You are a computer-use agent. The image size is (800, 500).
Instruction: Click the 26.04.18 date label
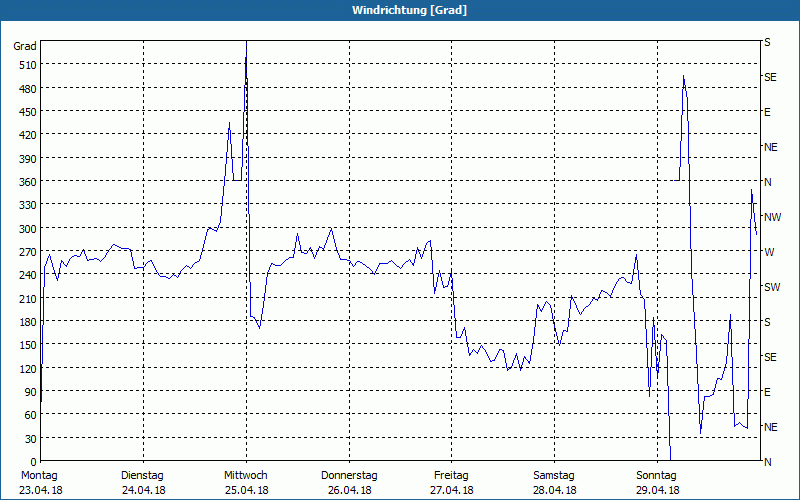pyautogui.click(x=349, y=490)
